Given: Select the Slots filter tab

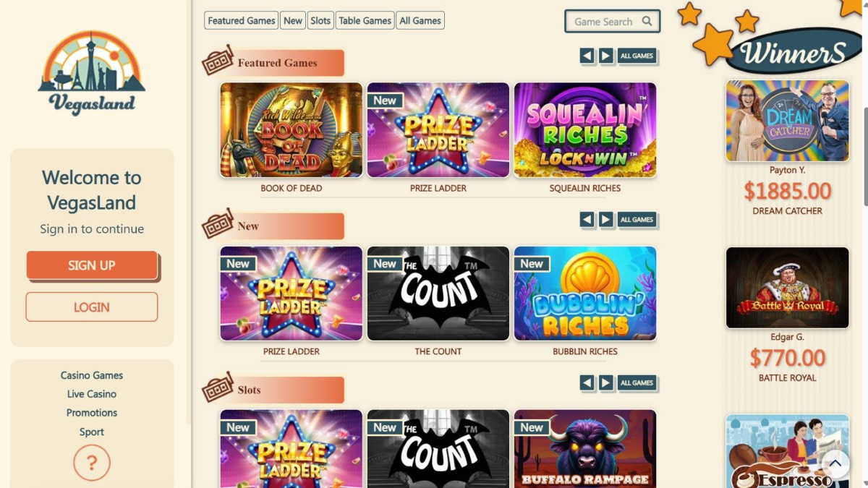Looking at the screenshot, I should coord(320,20).
